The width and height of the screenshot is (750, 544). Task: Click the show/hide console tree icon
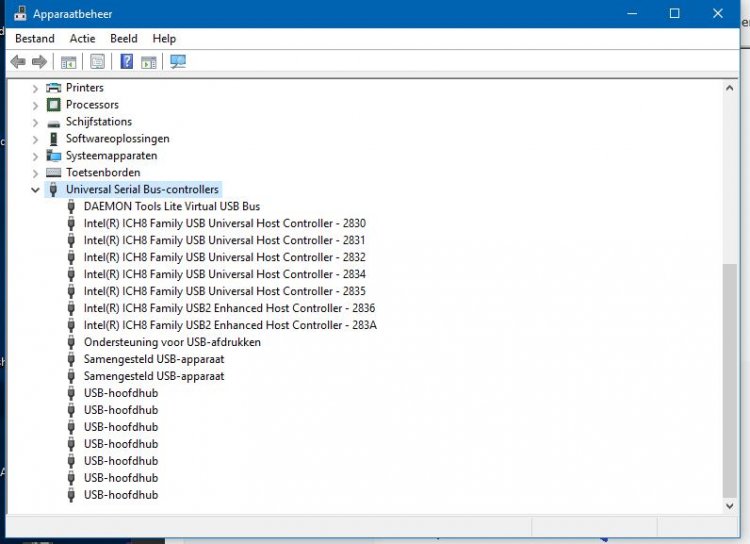point(68,62)
